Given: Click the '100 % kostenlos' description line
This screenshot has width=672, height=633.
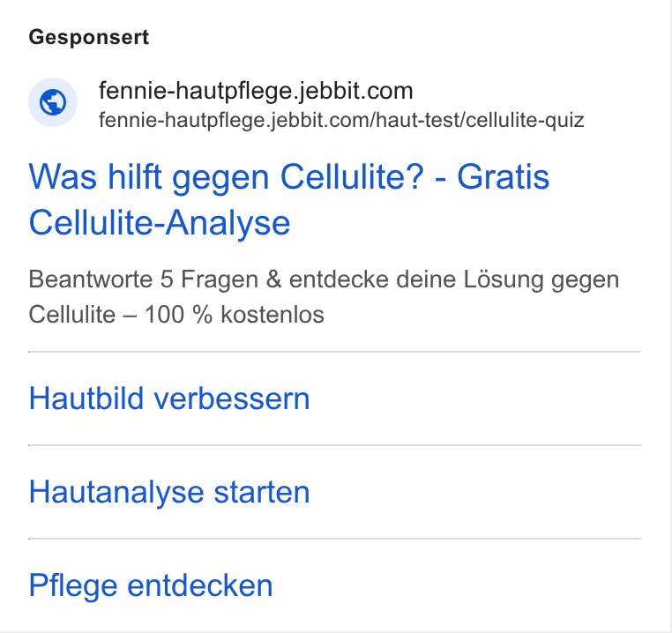Looking at the screenshot, I should coord(234,315).
